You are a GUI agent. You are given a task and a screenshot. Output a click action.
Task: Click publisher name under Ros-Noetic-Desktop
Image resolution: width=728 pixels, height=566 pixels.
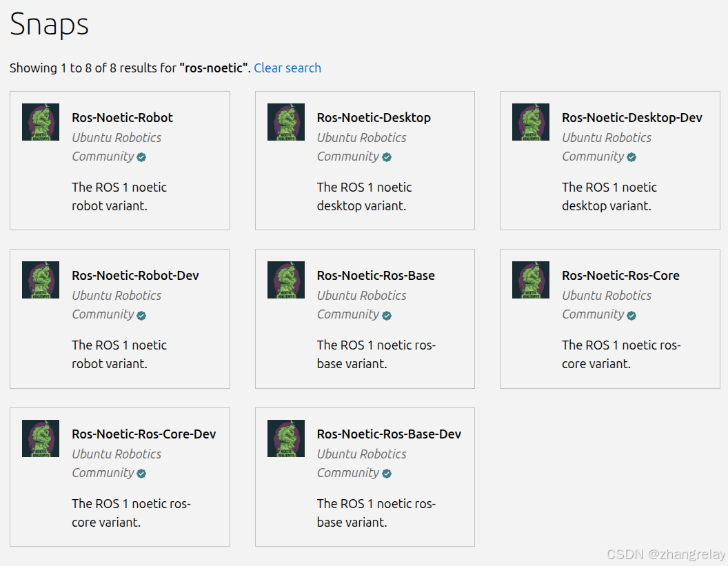click(x=362, y=147)
